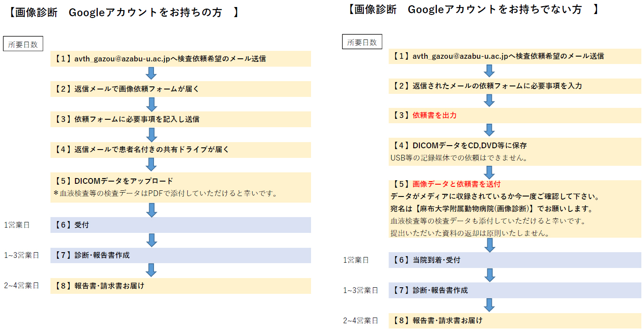Click right '1営業日' label

356,260
